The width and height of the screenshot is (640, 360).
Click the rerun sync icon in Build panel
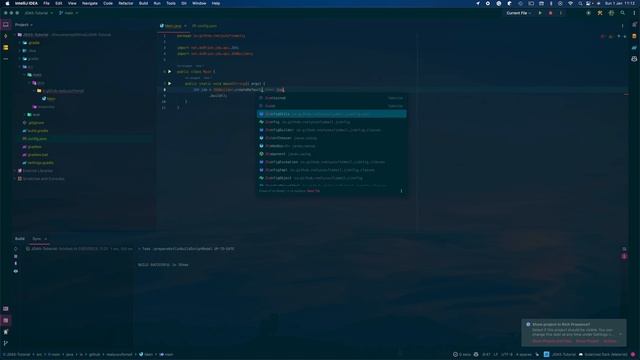pos(16,249)
